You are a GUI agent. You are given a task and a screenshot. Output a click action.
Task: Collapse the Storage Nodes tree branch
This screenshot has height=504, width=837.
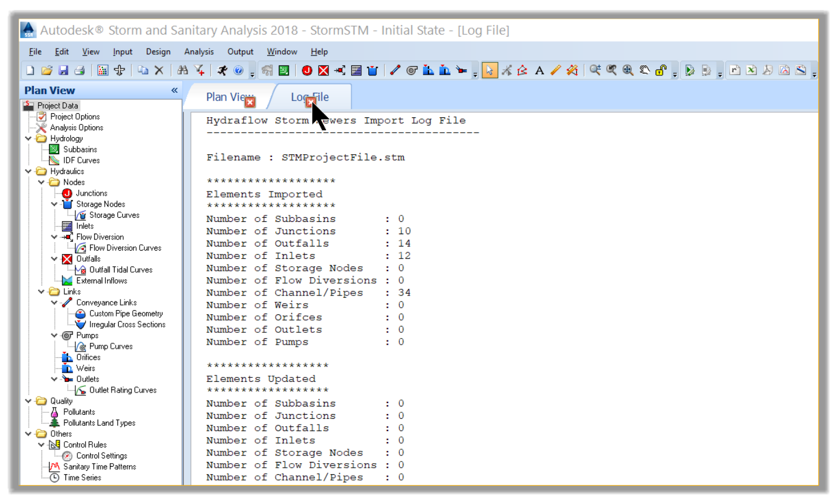[54, 204]
